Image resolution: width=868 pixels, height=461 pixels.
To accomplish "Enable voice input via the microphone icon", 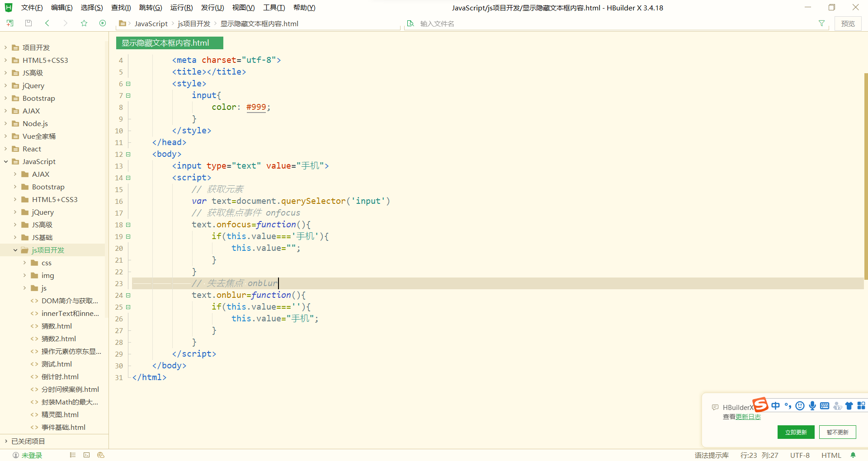I will 812,406.
